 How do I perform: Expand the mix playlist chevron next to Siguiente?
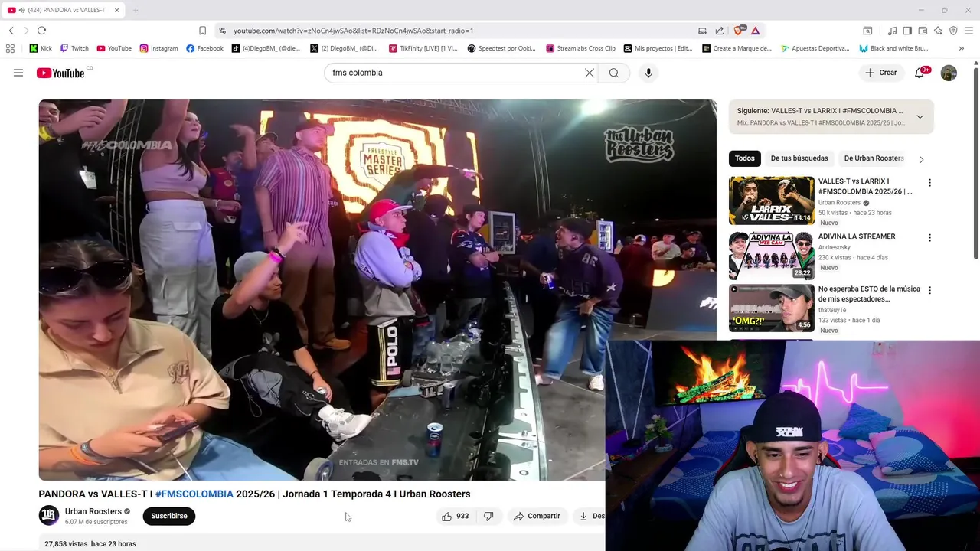click(x=920, y=117)
